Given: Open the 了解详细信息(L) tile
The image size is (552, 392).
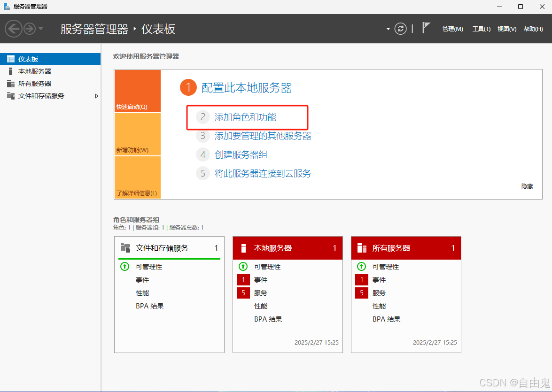Looking at the screenshot, I should [138, 177].
